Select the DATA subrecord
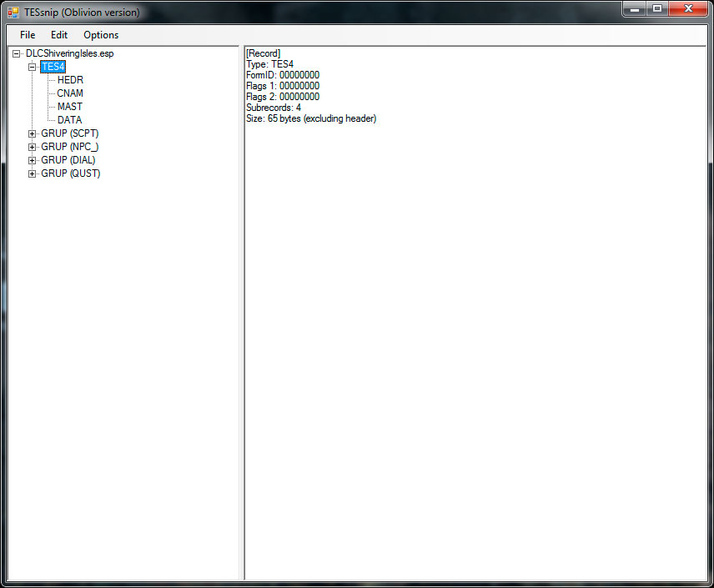 [70, 120]
